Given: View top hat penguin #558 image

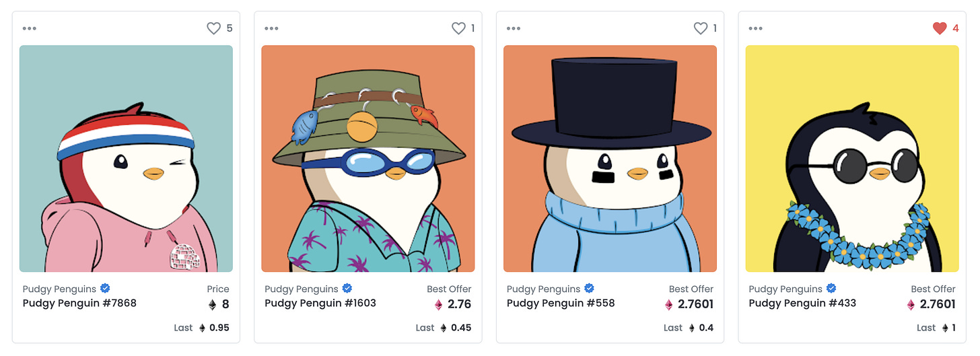Looking at the screenshot, I should tap(610, 158).
